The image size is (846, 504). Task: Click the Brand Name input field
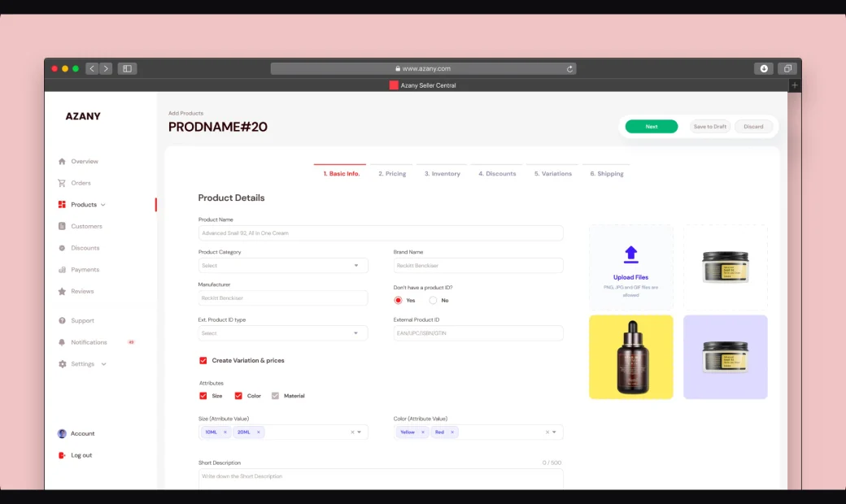point(478,265)
